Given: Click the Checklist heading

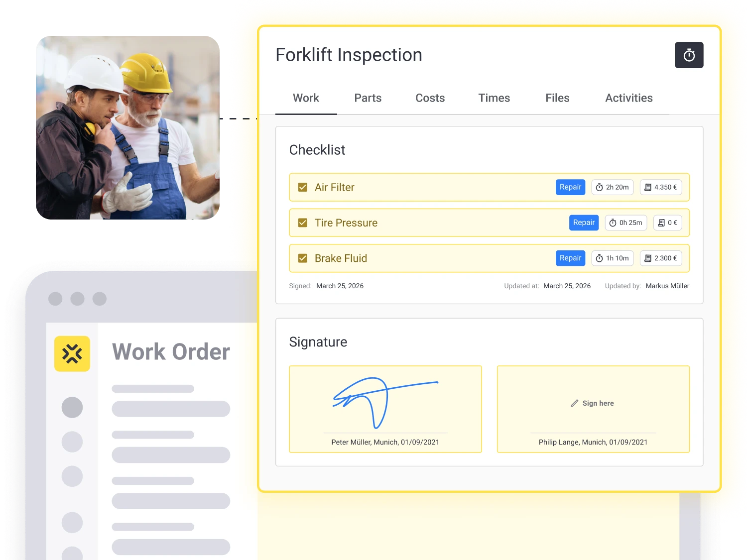Looking at the screenshot, I should coord(317,150).
